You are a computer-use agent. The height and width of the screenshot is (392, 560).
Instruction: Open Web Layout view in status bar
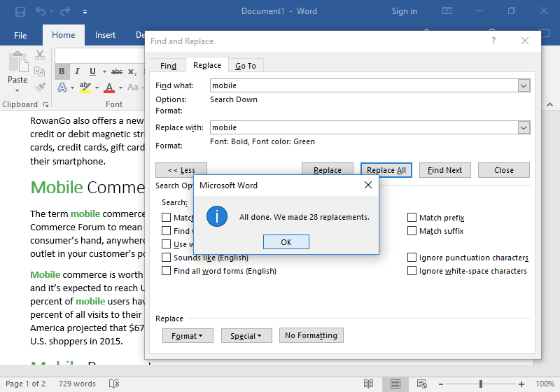coord(422,384)
